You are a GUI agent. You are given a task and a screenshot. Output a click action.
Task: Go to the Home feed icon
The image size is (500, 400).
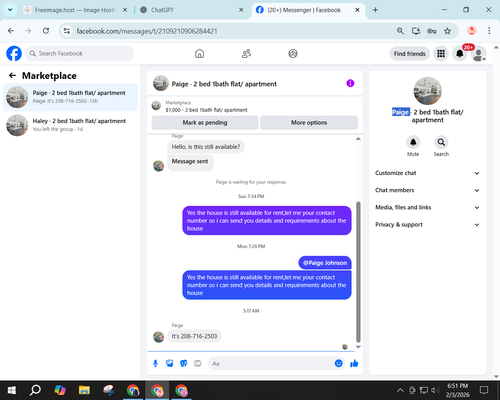(199, 53)
